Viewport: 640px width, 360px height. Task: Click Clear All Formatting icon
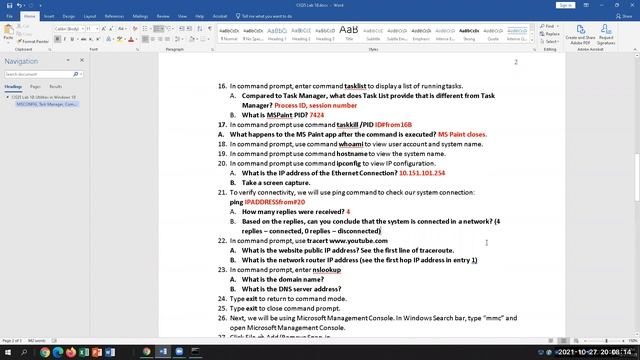(x=135, y=29)
